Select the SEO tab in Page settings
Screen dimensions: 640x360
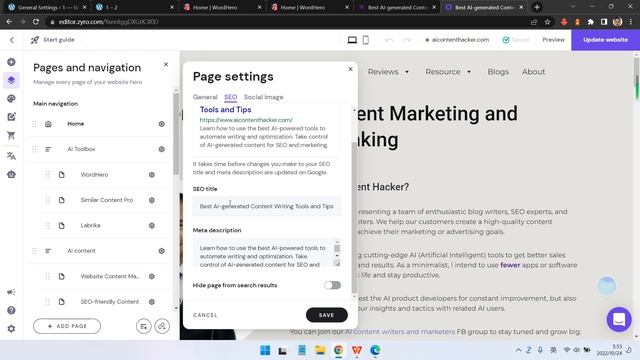click(231, 97)
